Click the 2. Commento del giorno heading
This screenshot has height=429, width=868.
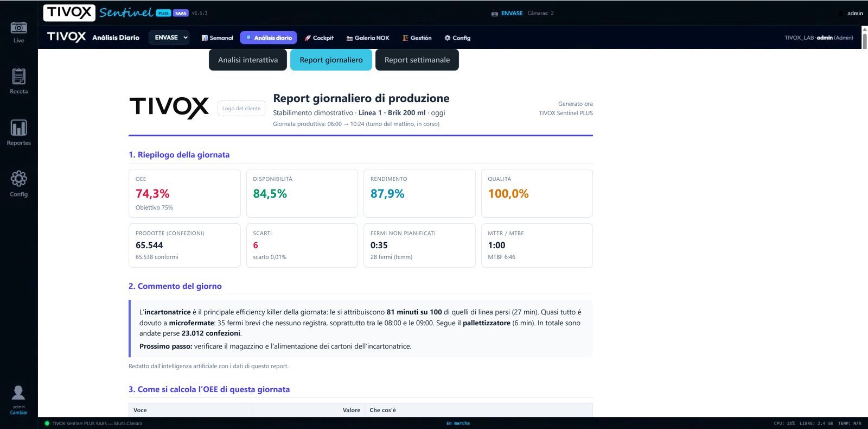coord(175,286)
